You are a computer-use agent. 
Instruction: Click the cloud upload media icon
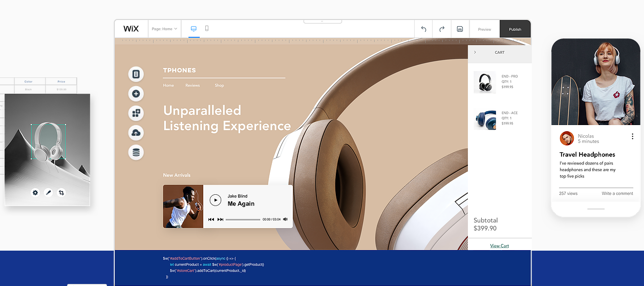[136, 133]
